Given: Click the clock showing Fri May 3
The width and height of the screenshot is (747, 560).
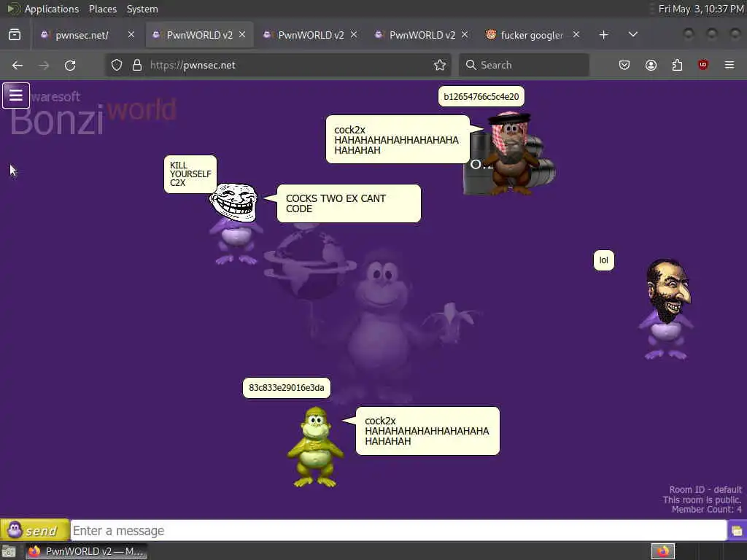Looking at the screenshot, I should tap(700, 9).
